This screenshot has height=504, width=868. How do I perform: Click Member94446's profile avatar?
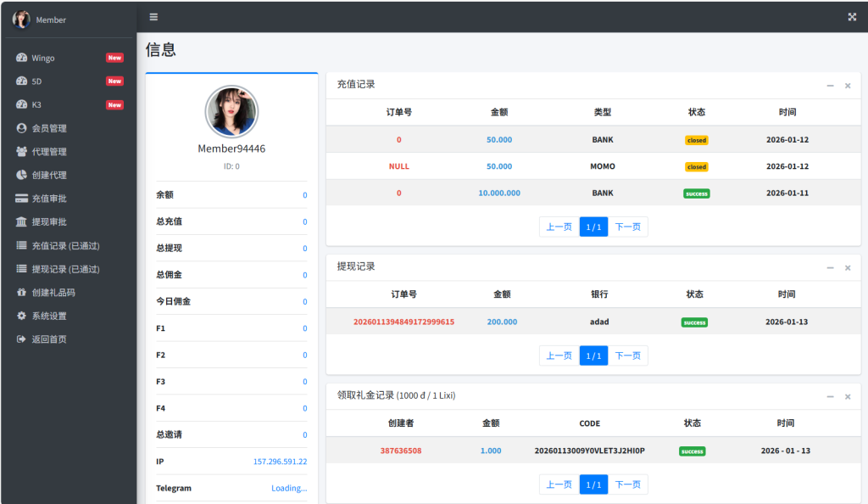(231, 111)
